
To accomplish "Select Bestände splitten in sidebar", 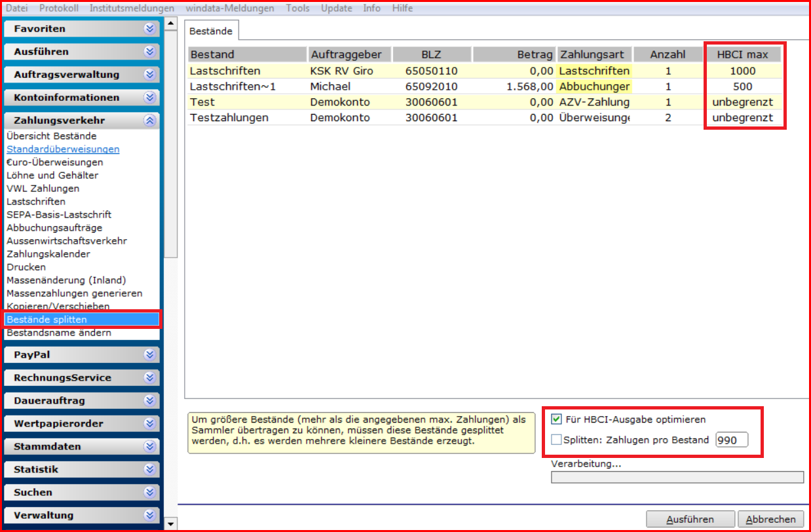I will click(x=82, y=320).
